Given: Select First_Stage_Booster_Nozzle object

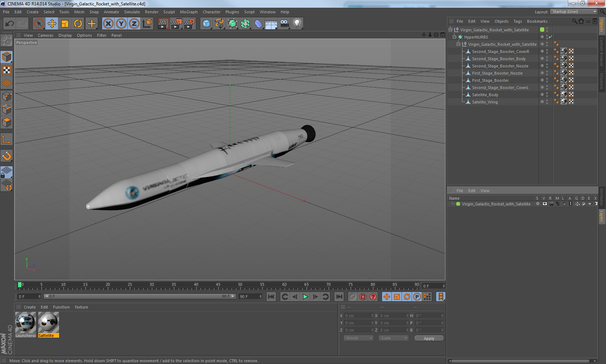Looking at the screenshot, I should tap(497, 73).
